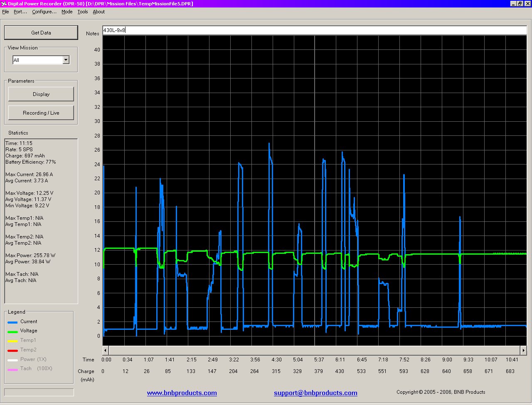
Task: Click the 'Avg Power: 38.84 W' statistic
Action: point(28,262)
